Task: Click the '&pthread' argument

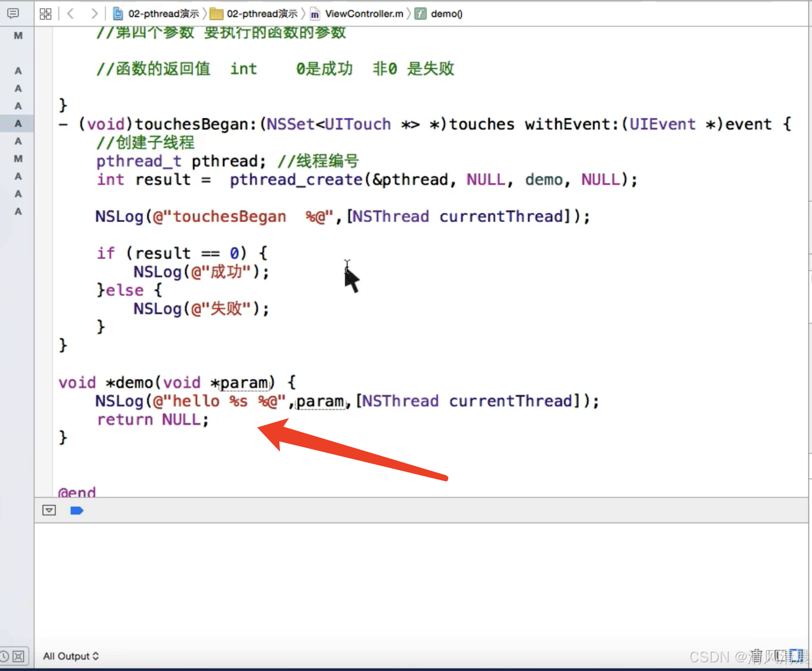Action: coord(410,180)
